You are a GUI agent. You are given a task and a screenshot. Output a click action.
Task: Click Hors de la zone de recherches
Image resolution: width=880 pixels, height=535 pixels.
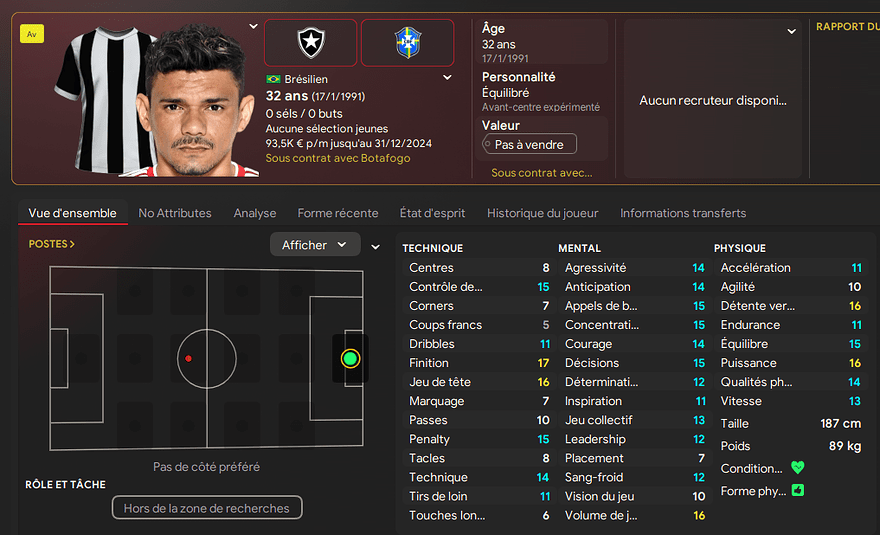pyautogui.click(x=207, y=508)
